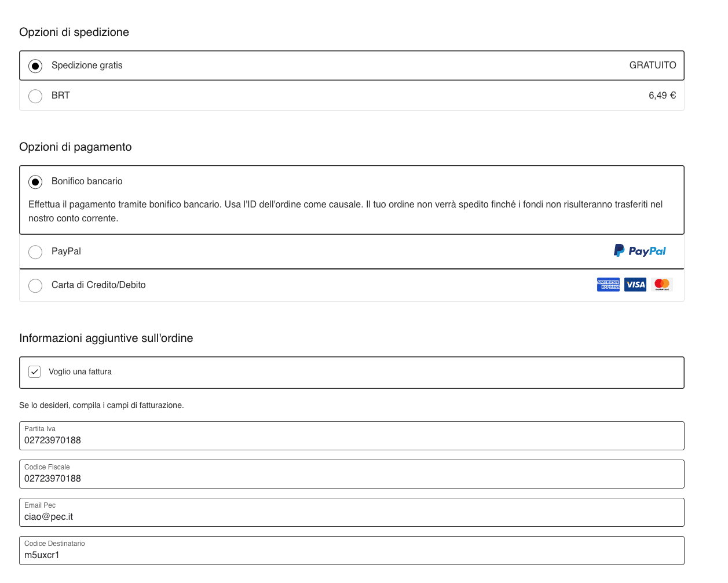Click the Mastercard logo icon
728x583 pixels.
(x=661, y=285)
